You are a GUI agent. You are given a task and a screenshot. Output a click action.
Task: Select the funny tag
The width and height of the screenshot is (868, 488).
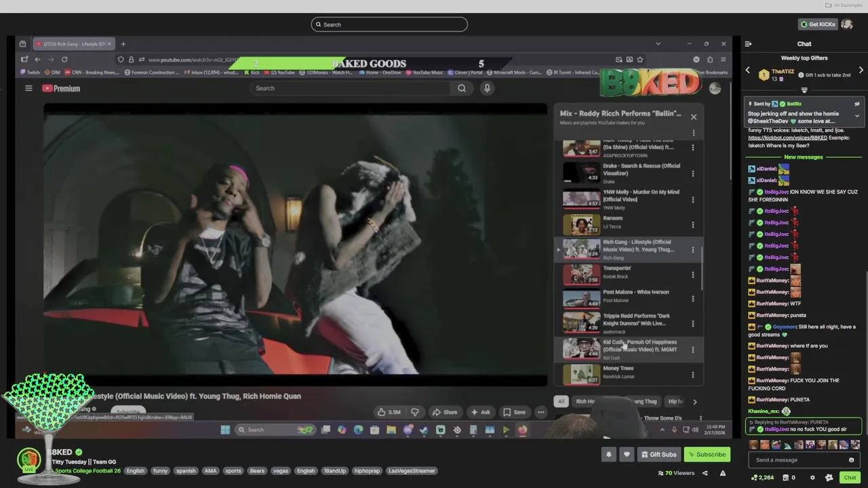pyautogui.click(x=160, y=470)
